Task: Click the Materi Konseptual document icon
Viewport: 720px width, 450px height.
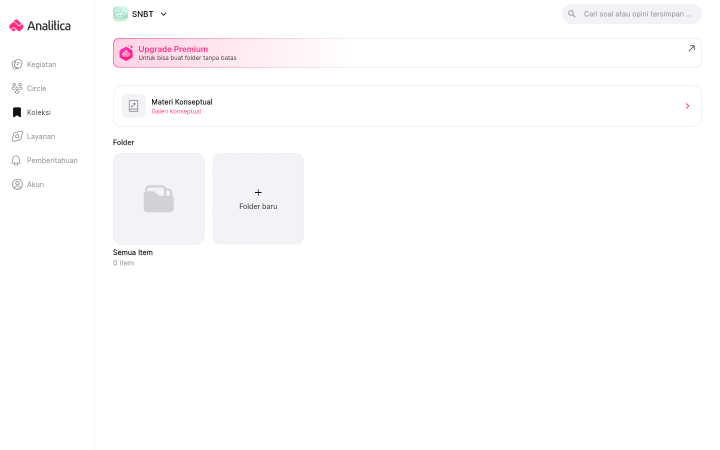Action: (134, 106)
